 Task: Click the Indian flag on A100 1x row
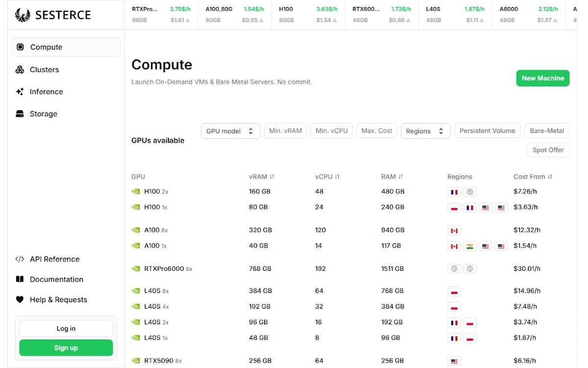pyautogui.click(x=470, y=246)
